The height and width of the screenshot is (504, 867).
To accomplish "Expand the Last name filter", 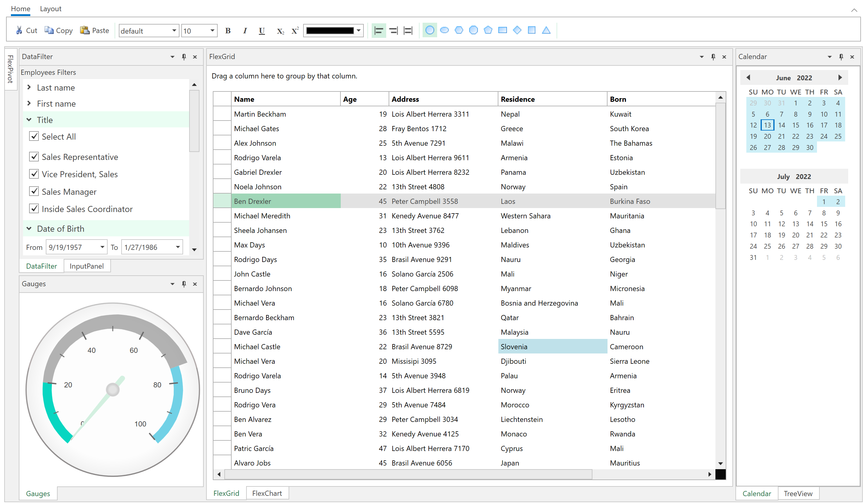I will coord(29,88).
